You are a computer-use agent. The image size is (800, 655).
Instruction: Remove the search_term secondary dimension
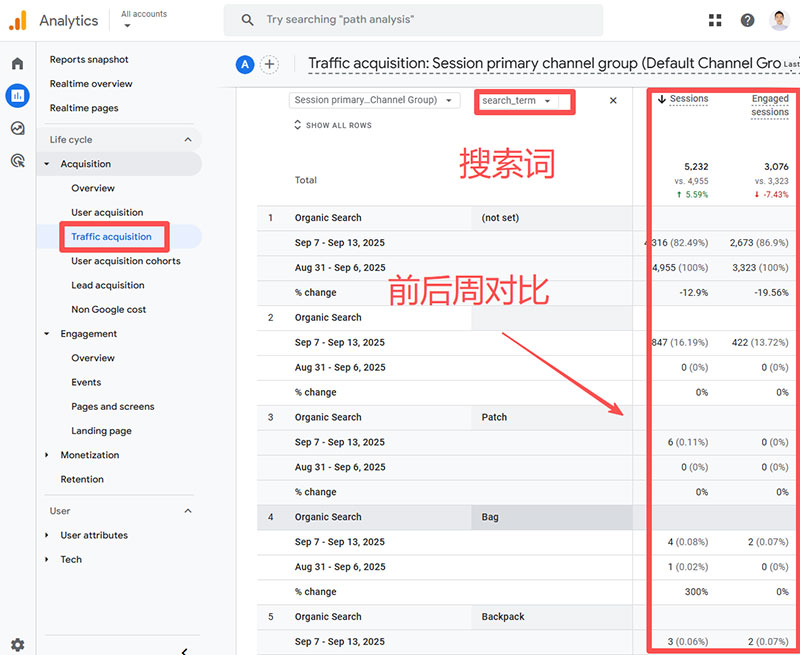[x=613, y=100]
